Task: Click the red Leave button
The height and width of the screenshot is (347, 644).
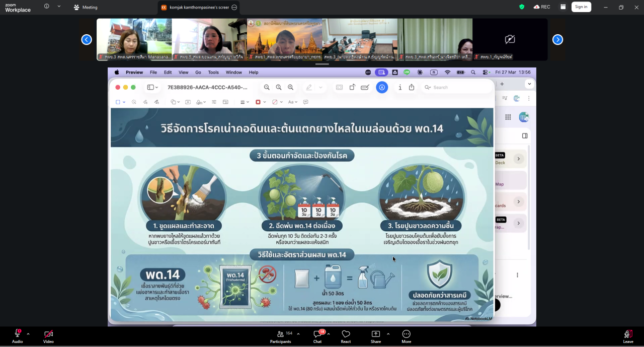Action: point(628,336)
